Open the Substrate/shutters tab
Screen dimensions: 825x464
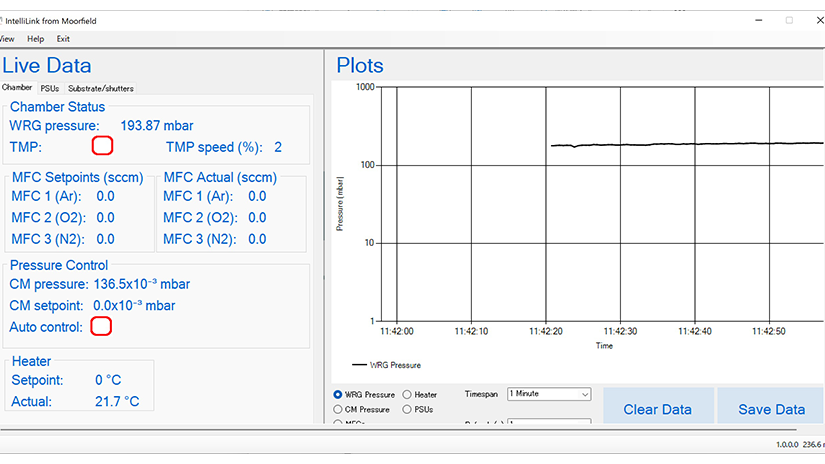pos(100,88)
